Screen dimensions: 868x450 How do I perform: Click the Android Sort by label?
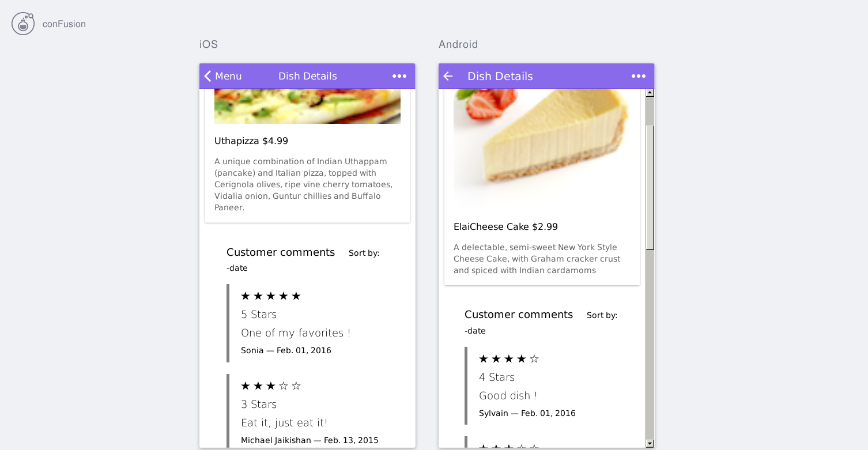602,315
